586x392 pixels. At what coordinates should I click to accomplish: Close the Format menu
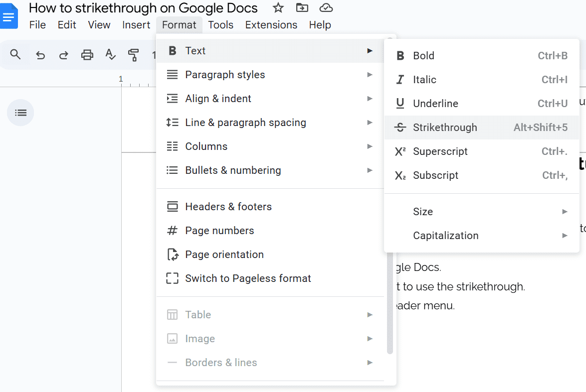[x=179, y=24]
